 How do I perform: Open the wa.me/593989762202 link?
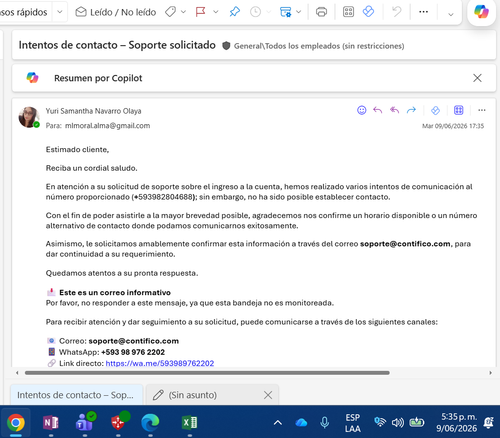pyautogui.click(x=160, y=363)
